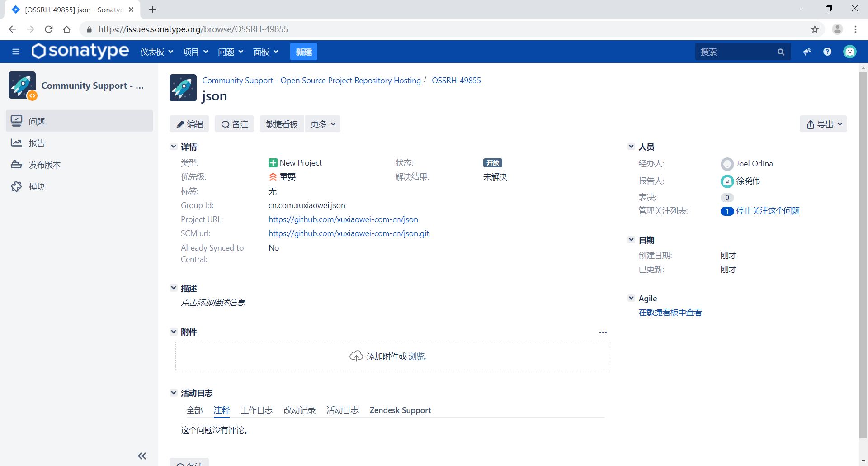The width and height of the screenshot is (868, 466).
Task: Click the browser back arrow
Action: pos(12,29)
